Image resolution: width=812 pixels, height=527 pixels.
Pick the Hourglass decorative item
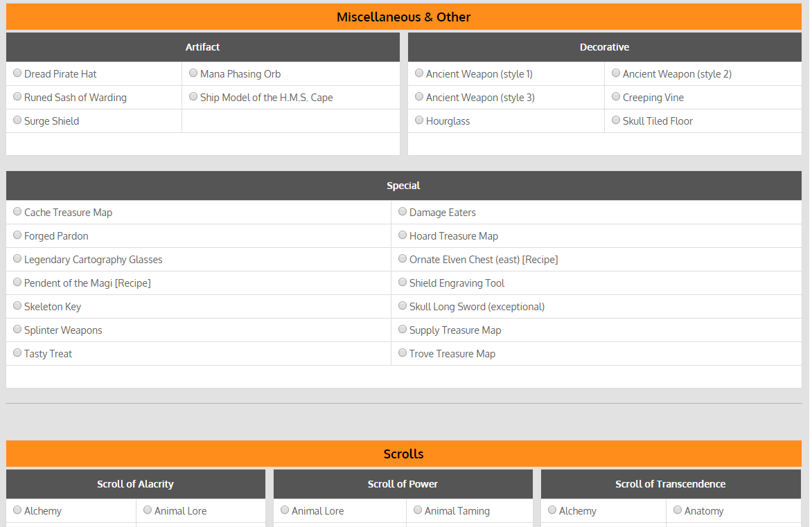pyautogui.click(x=419, y=120)
